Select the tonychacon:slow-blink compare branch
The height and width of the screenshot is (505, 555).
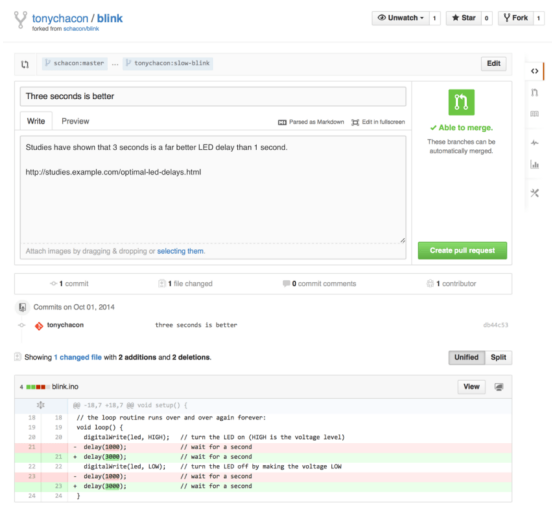(x=168, y=63)
